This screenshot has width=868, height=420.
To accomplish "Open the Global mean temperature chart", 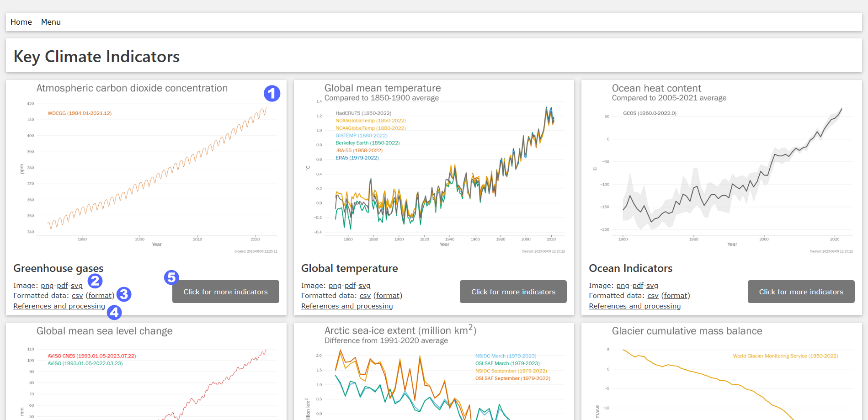I will [x=434, y=168].
